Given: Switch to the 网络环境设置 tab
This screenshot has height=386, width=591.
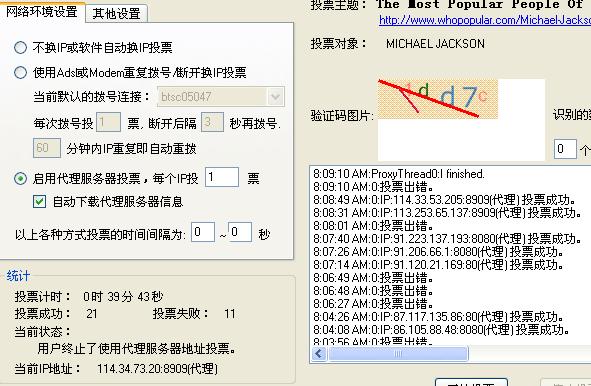Looking at the screenshot, I should pos(42,12).
